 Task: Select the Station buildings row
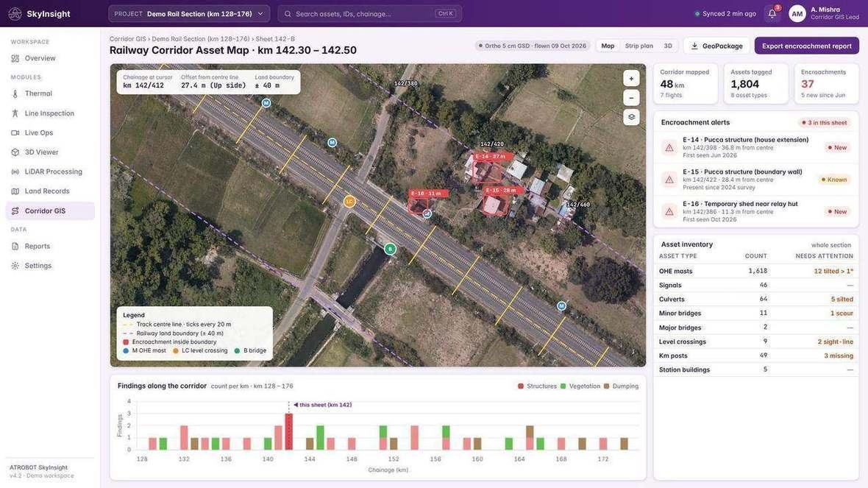click(x=755, y=369)
